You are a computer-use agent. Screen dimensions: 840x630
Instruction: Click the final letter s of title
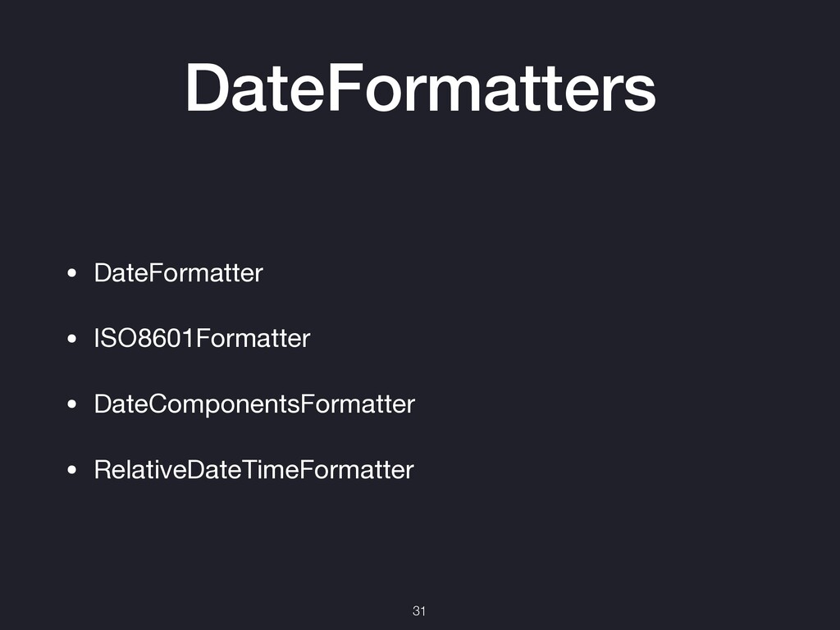[x=641, y=94]
